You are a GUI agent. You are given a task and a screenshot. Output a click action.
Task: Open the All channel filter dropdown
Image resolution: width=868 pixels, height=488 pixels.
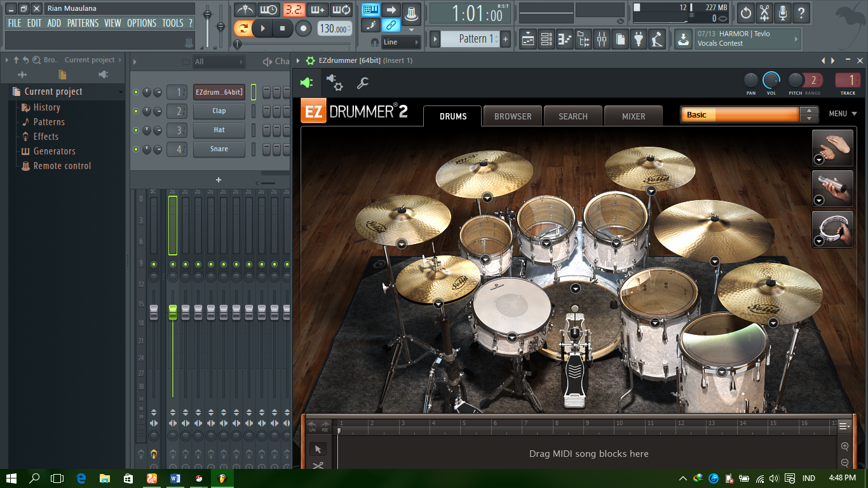(219, 62)
